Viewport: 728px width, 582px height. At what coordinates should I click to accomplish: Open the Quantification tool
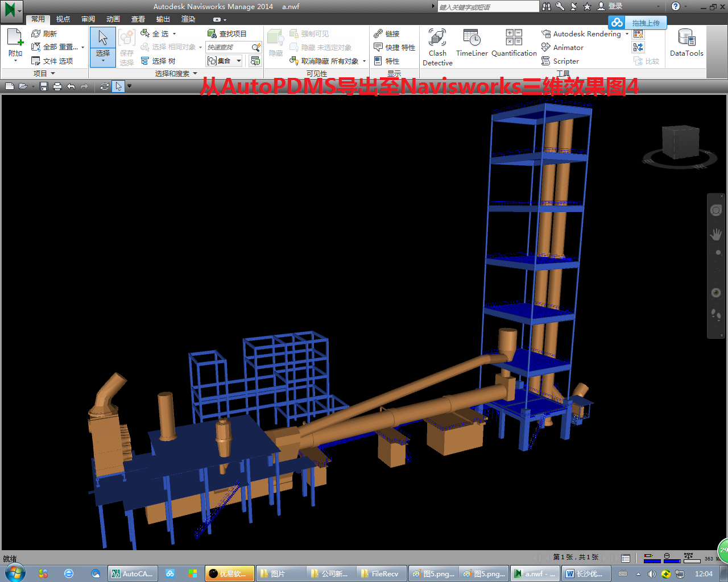click(x=514, y=43)
